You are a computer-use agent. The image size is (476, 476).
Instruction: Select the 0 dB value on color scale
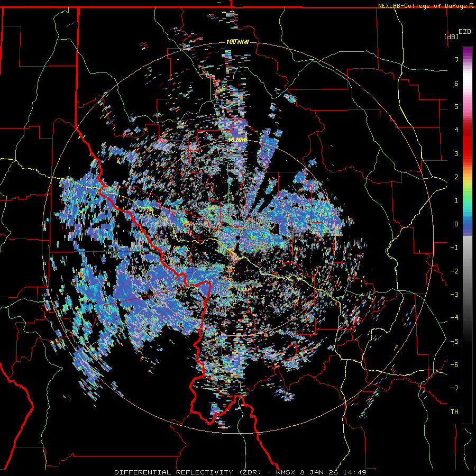coord(456,224)
